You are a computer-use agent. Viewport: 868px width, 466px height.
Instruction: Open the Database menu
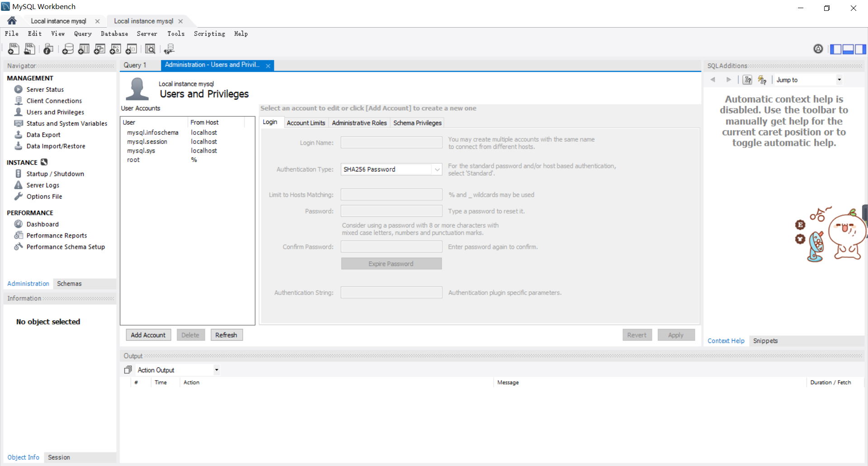tap(114, 33)
